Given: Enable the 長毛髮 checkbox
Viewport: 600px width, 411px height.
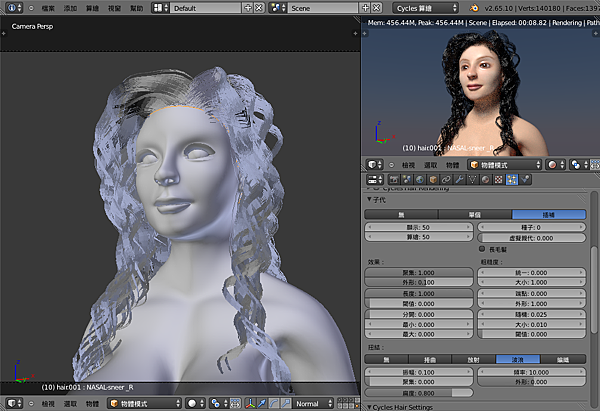Looking at the screenshot, I should click(x=482, y=249).
